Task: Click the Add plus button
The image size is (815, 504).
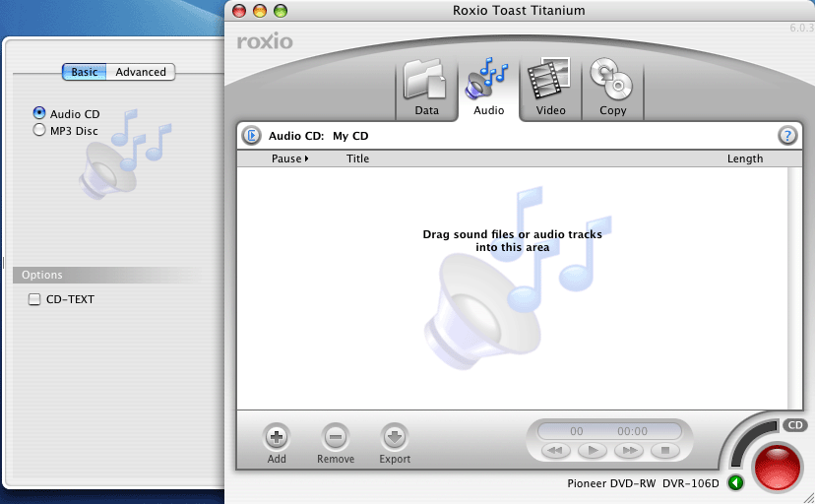Action: point(277,437)
